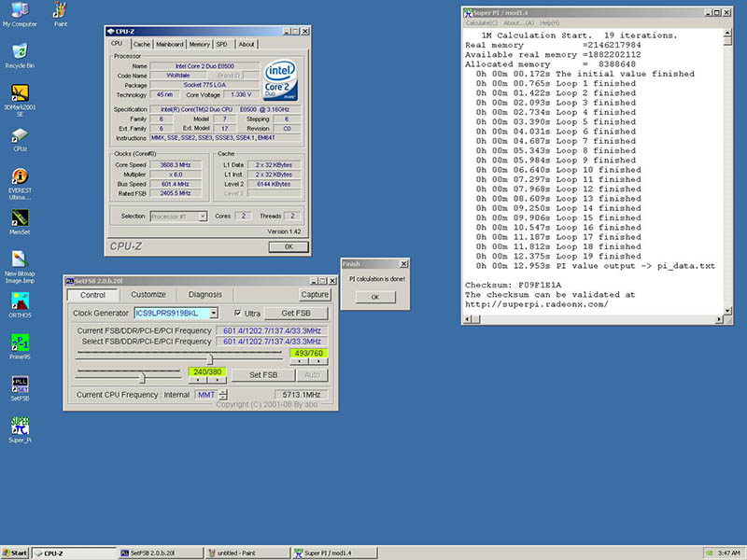Open the Memory tab in CPU-Z
The image size is (747, 560).
(199, 44)
